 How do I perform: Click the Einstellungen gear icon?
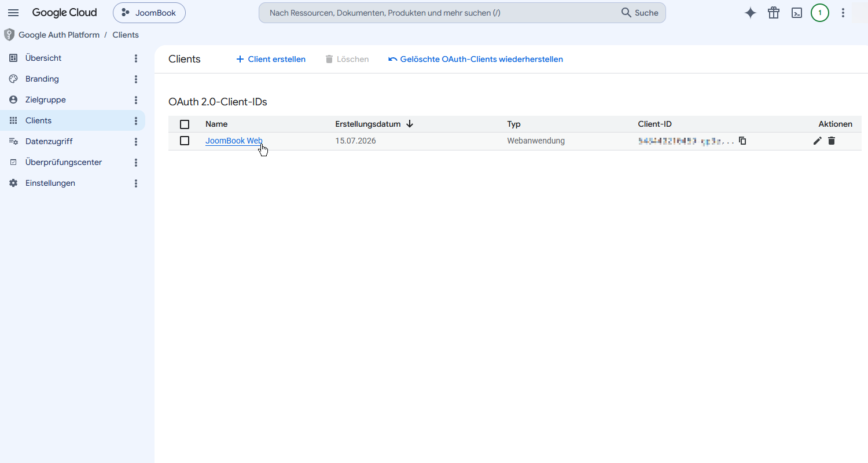click(x=13, y=183)
